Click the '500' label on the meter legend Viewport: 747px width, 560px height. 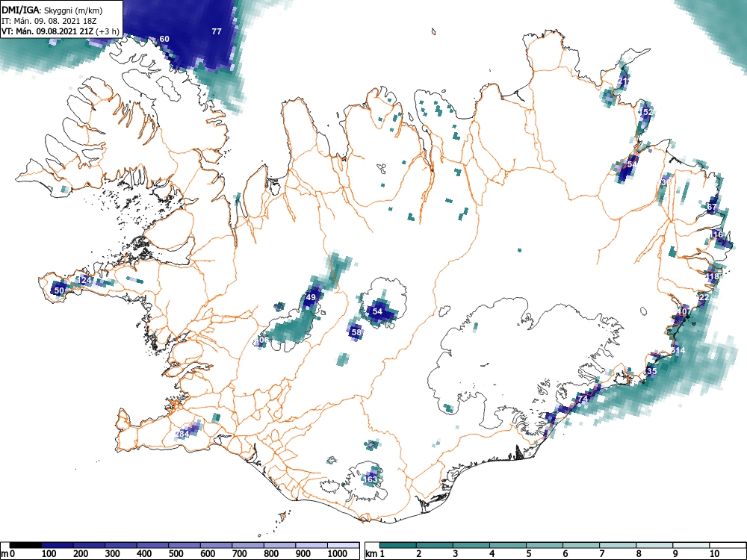[176, 554]
